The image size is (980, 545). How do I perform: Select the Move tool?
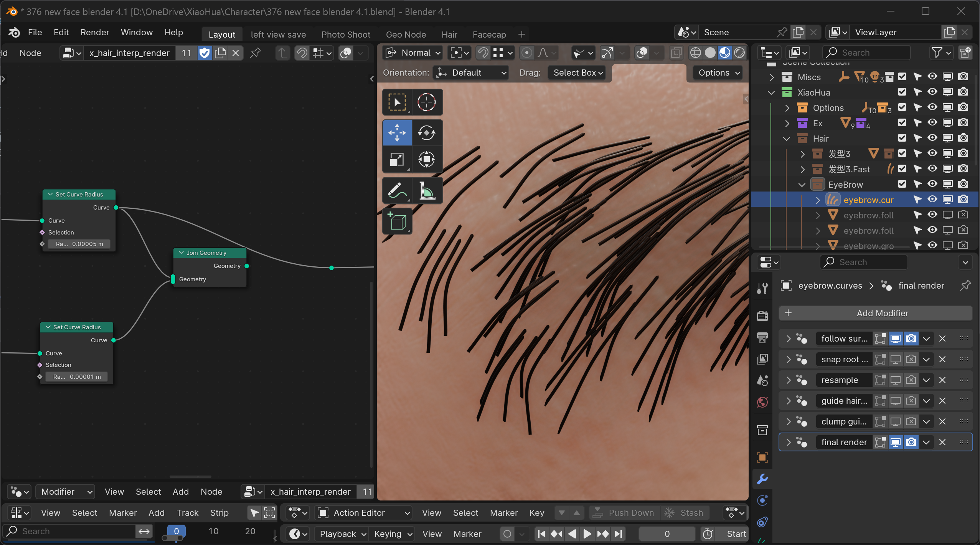[x=397, y=133]
